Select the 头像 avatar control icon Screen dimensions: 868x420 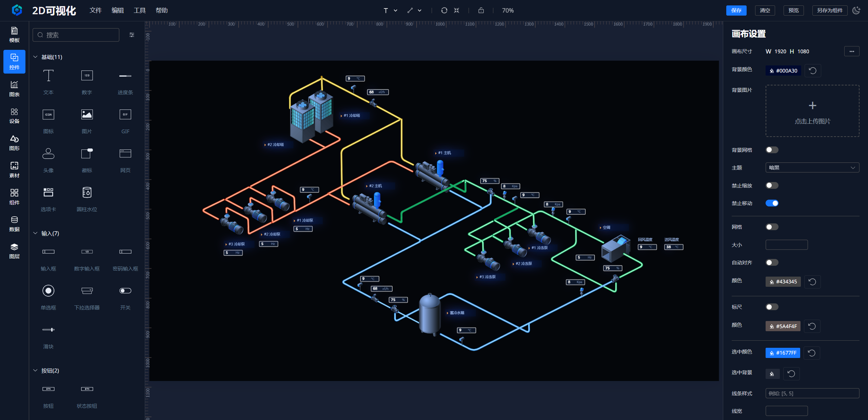coord(48,154)
